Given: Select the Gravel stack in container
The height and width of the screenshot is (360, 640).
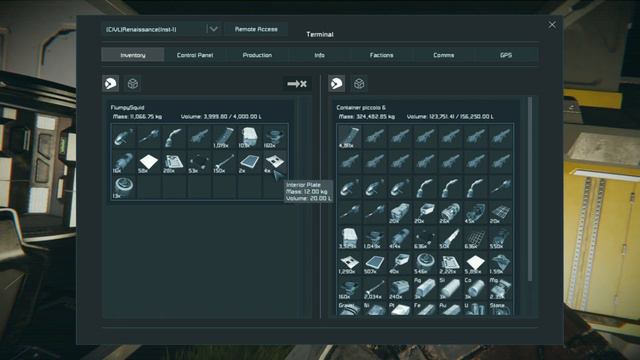Looking at the screenshot, I should pos(349,309).
